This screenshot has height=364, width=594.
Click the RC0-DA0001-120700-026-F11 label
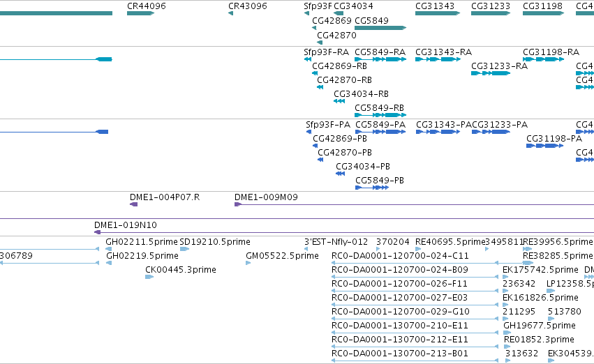pyautogui.click(x=399, y=284)
